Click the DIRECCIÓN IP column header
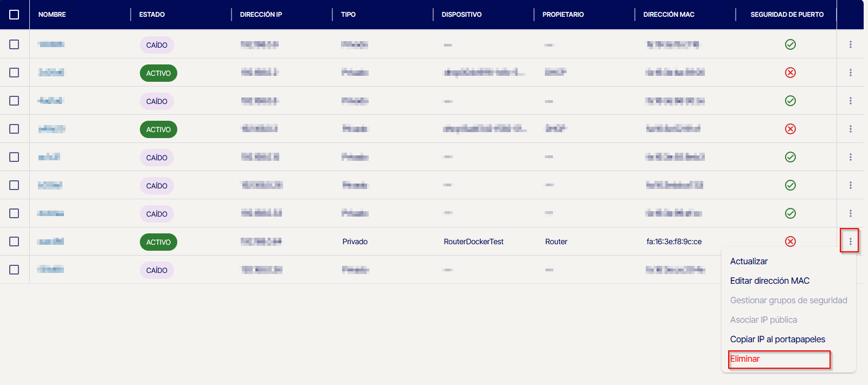Screen dimensions: 868x385 (261, 15)
